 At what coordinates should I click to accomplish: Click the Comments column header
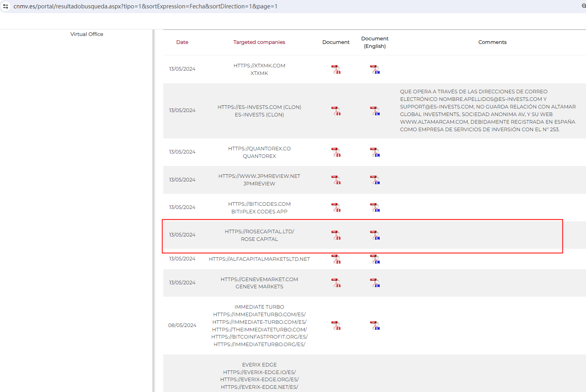(493, 42)
